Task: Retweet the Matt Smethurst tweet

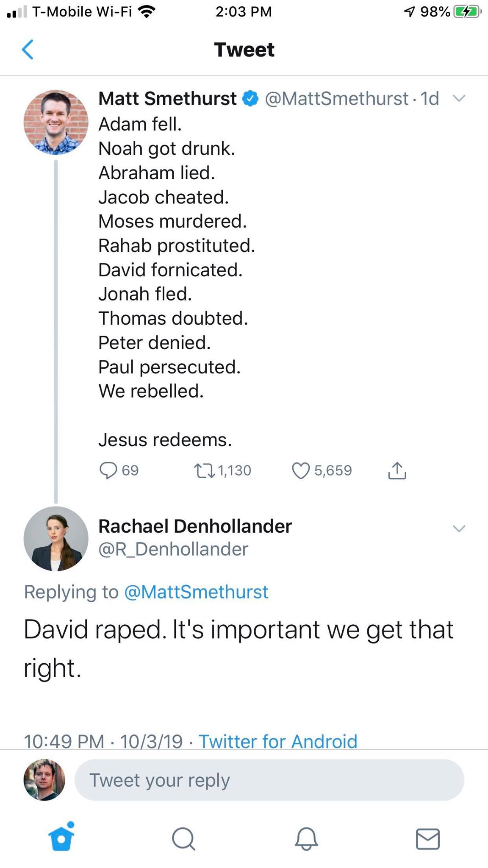Action: (204, 470)
